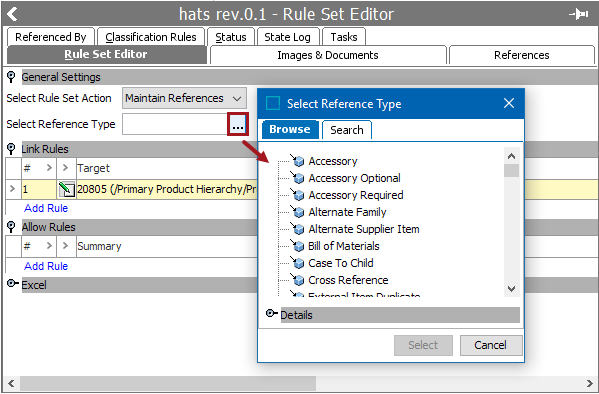The image size is (599, 394).
Task: Click Add Rule under Link Rules
Action: tap(46, 208)
